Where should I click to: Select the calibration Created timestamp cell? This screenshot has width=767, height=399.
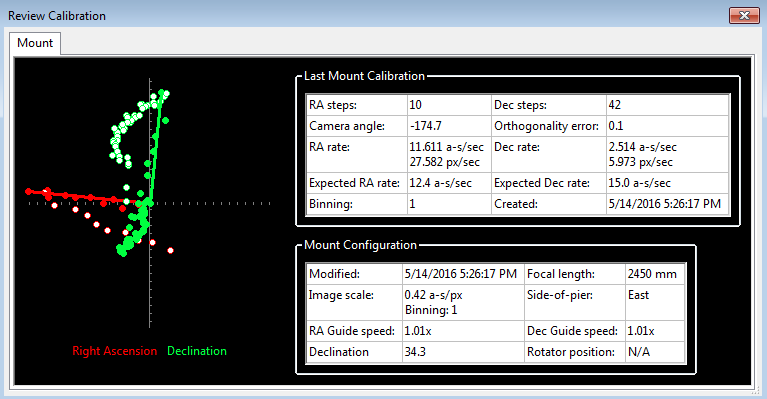pos(667,204)
